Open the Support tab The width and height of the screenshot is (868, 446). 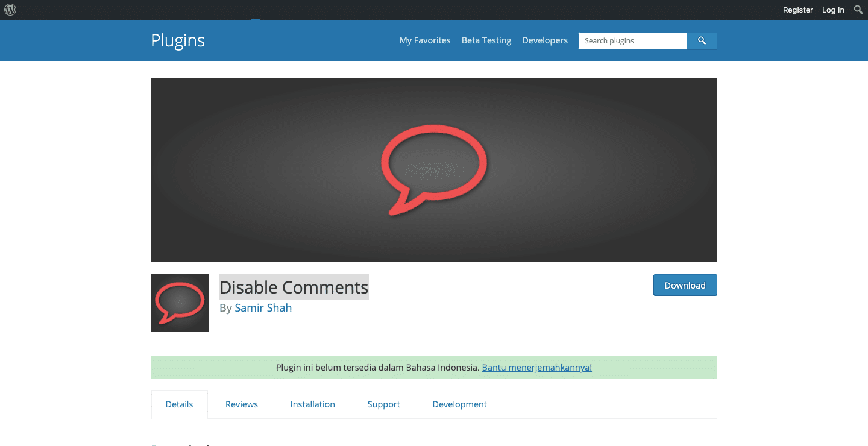click(384, 404)
